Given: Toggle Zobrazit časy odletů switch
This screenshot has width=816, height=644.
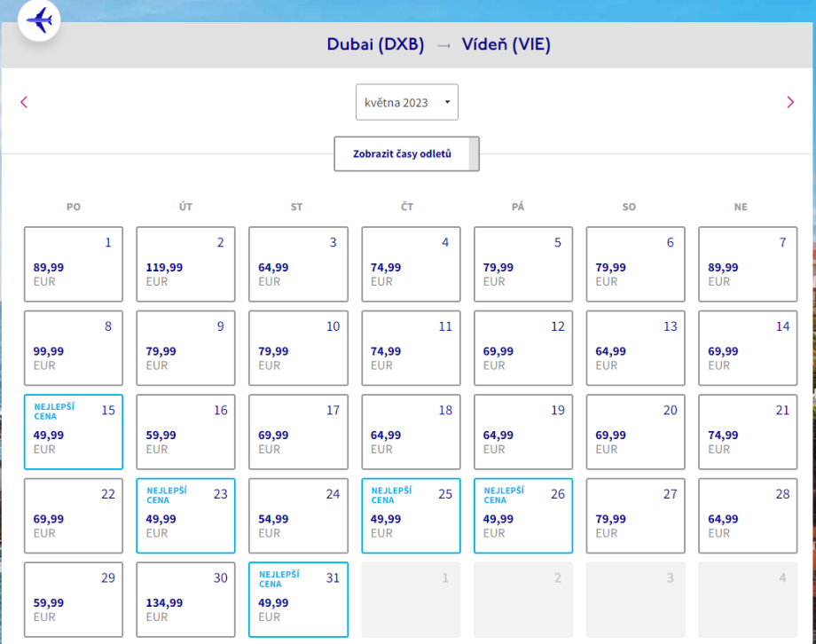Looking at the screenshot, I should pyautogui.click(x=406, y=153).
